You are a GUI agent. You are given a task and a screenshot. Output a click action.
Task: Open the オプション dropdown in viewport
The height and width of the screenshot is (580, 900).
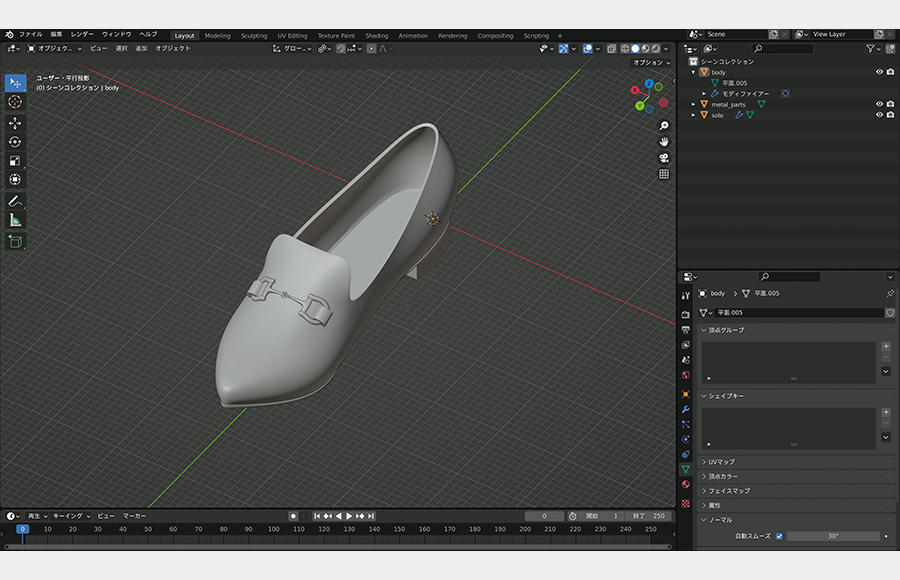(651, 62)
